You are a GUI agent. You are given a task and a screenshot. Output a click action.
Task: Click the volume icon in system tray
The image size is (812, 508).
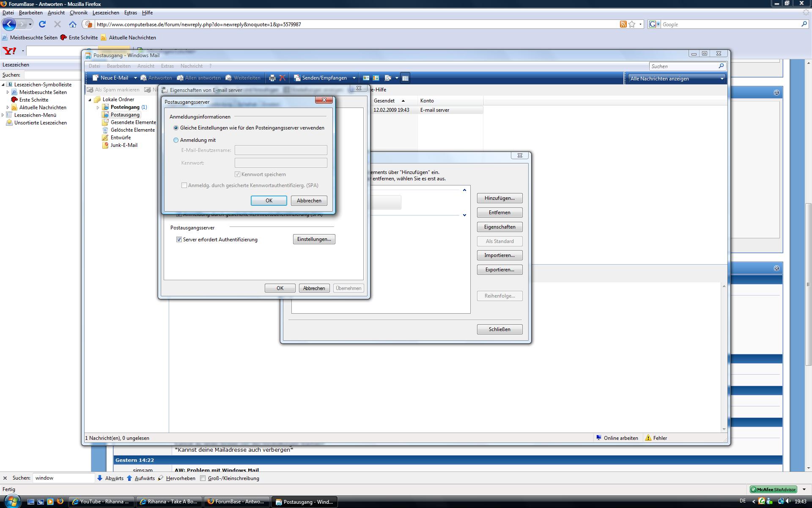coord(788,501)
